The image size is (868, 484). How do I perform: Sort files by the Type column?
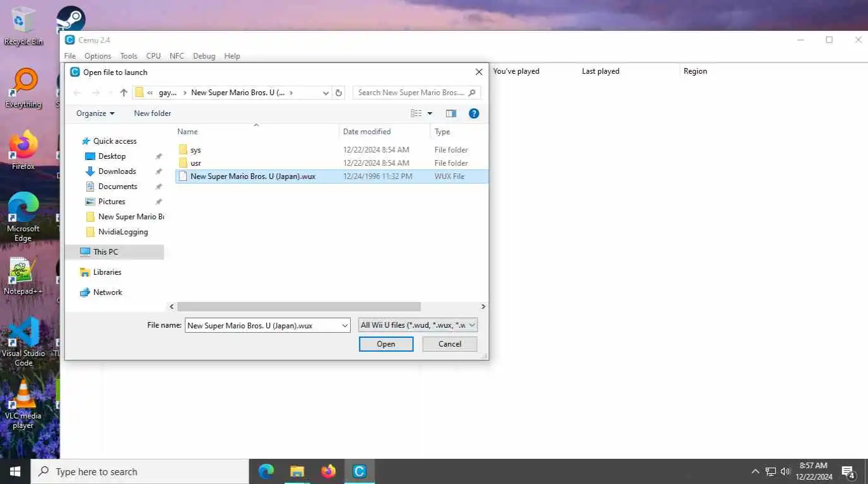[459, 132]
